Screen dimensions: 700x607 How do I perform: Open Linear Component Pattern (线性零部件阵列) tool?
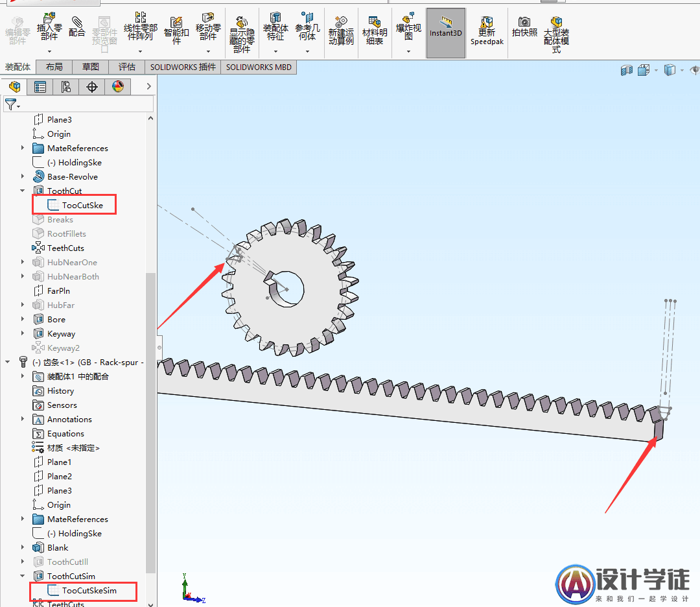click(140, 27)
